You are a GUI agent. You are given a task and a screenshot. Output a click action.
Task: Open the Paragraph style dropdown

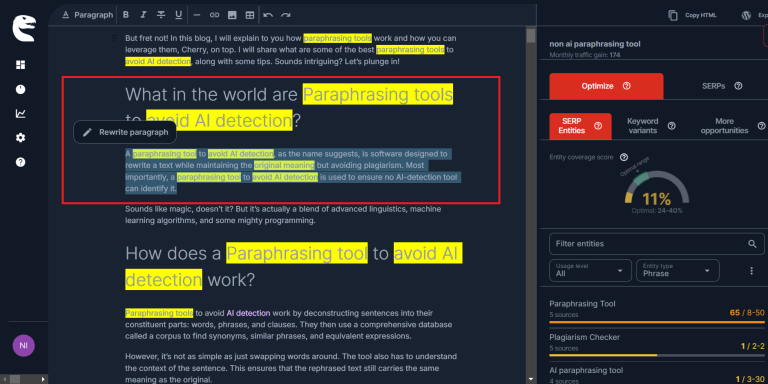[x=88, y=15]
